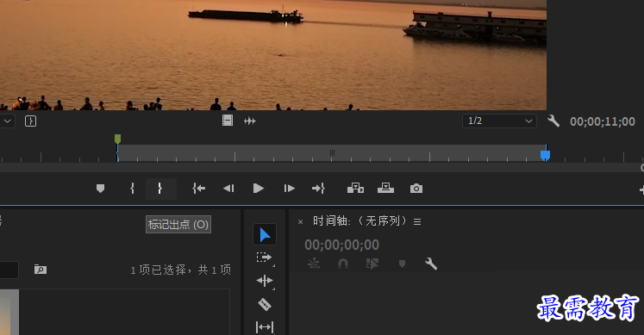Select Drag Video Only filmstrip icon
The image size is (644, 335).
point(228,121)
